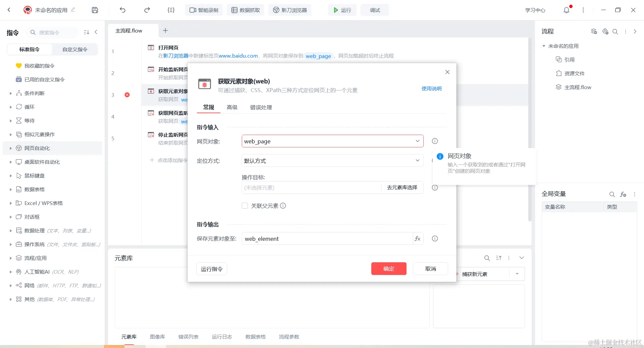Confirm with the 确定 button
This screenshot has height=348, width=644.
389,269
